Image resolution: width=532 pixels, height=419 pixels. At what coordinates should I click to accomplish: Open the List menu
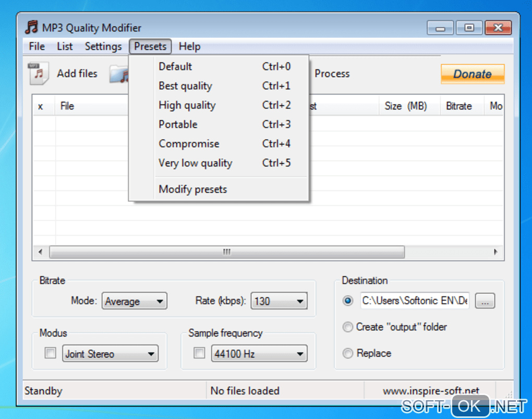65,46
